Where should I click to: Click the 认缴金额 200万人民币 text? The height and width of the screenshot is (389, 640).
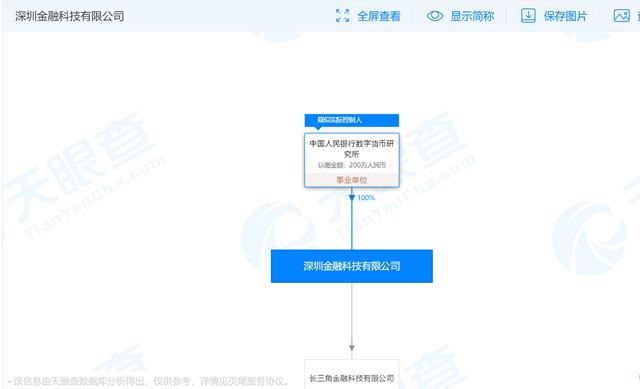[352, 165]
